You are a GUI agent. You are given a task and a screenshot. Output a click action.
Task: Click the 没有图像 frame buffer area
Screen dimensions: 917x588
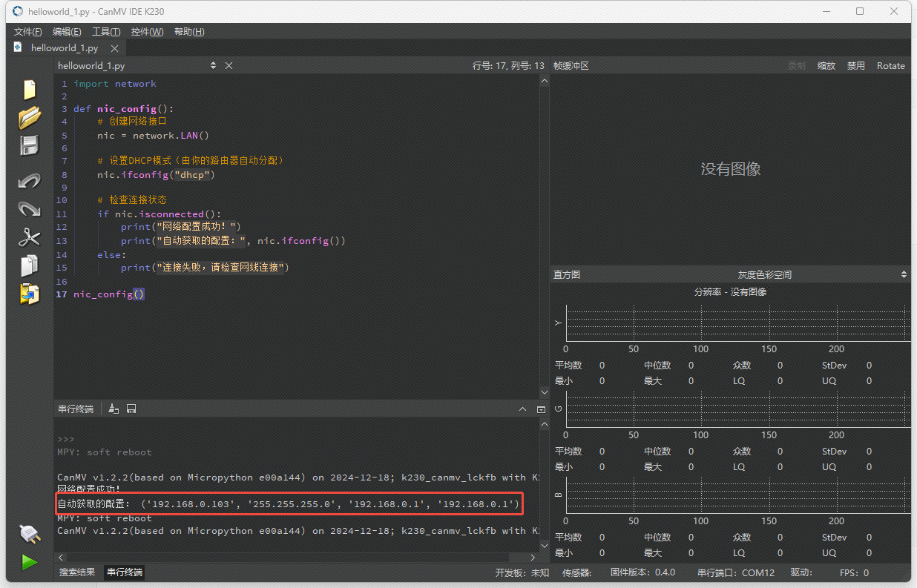(731, 169)
